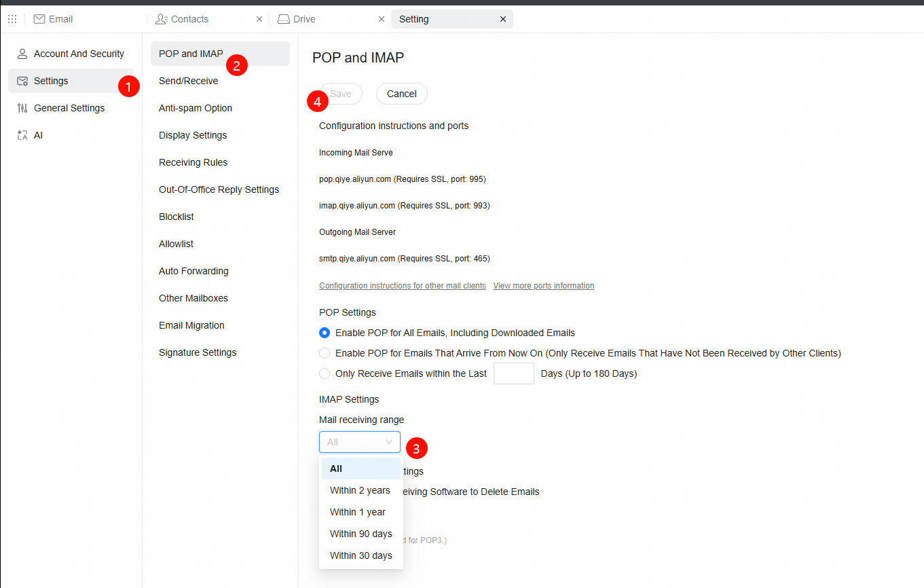Close the Setting tab
This screenshot has width=924, height=588.
(503, 19)
